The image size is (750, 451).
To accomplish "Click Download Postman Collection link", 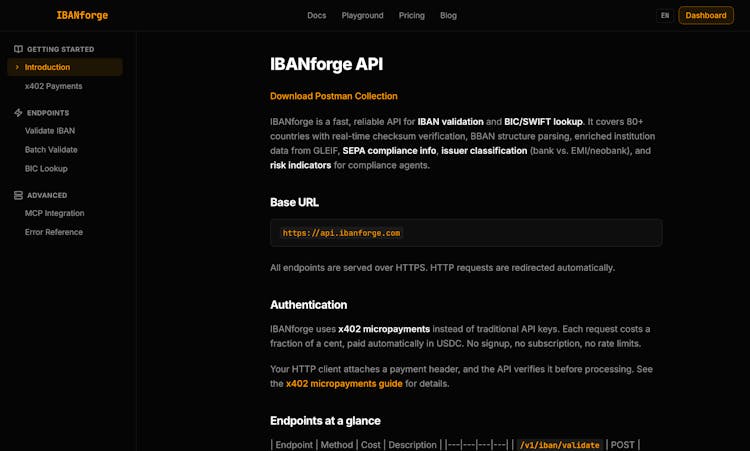I will pyautogui.click(x=333, y=96).
